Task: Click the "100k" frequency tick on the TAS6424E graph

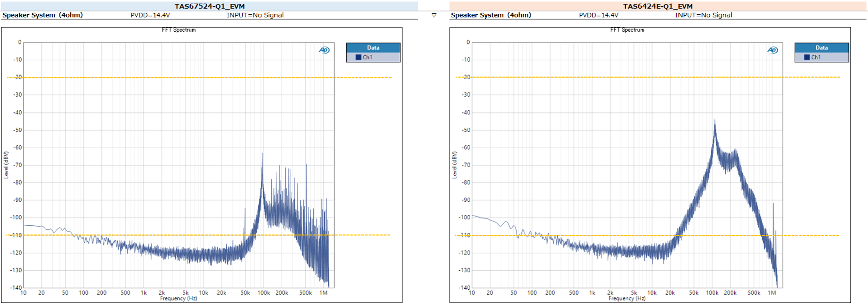Action: (x=712, y=293)
